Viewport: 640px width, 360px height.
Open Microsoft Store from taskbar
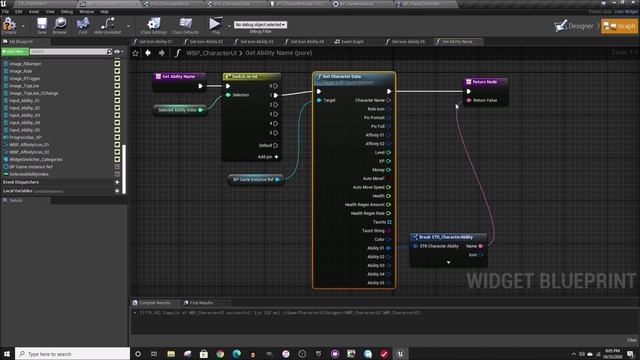click(204, 354)
